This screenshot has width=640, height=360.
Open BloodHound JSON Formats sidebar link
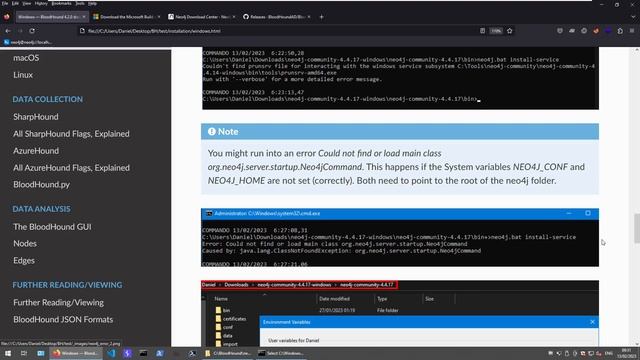(63, 320)
